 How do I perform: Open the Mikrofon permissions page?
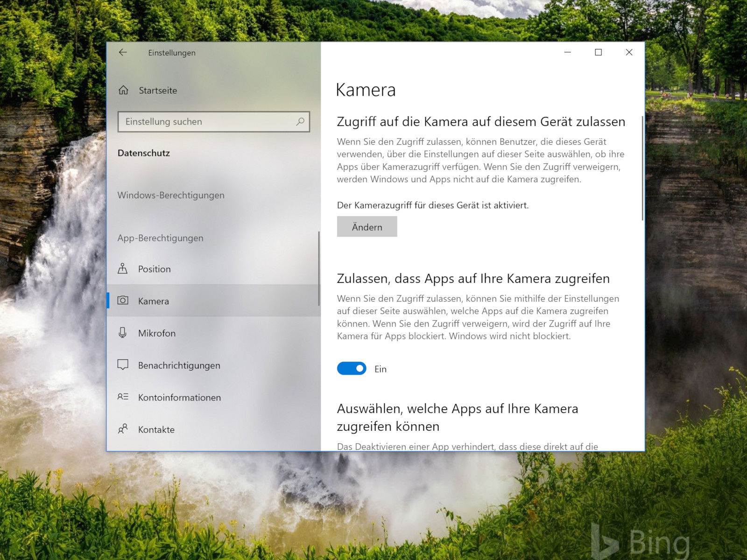click(x=213, y=333)
